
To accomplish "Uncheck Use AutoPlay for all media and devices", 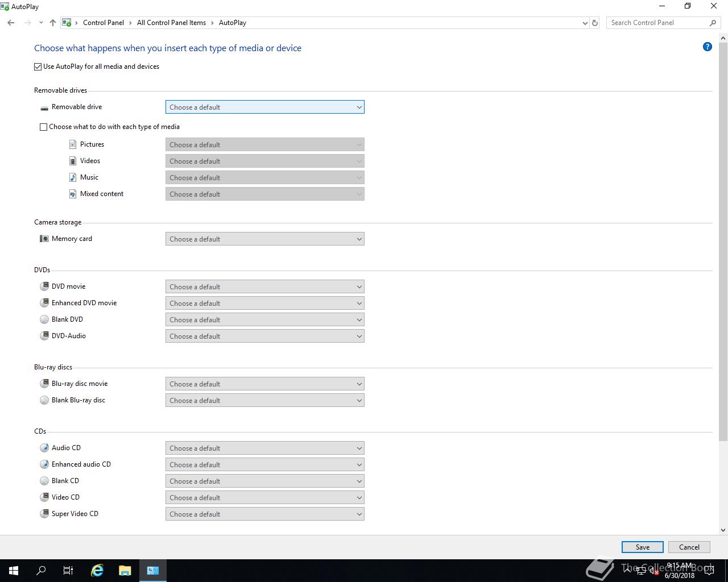I will [x=38, y=66].
